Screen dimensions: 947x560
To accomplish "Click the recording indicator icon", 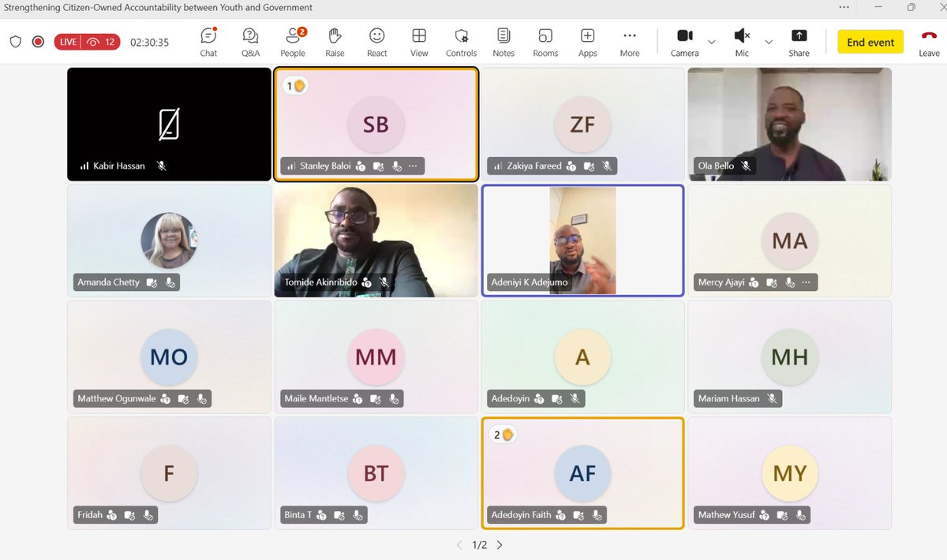I will 38,42.
